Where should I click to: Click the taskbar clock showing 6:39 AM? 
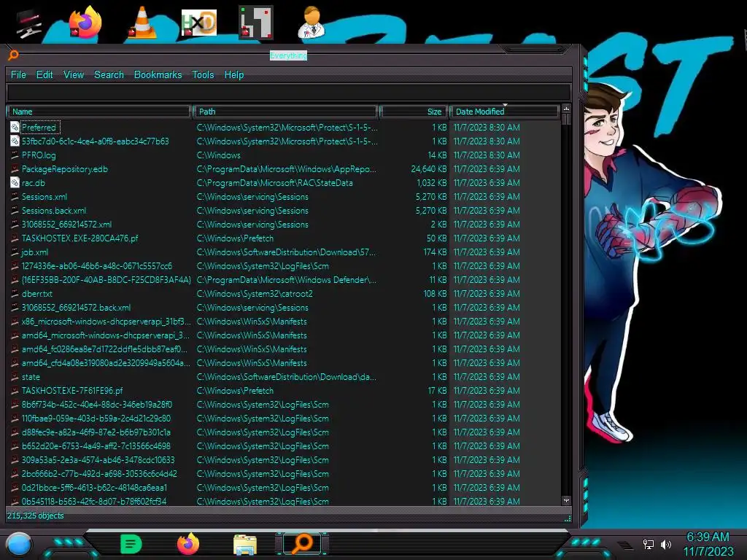(x=708, y=537)
